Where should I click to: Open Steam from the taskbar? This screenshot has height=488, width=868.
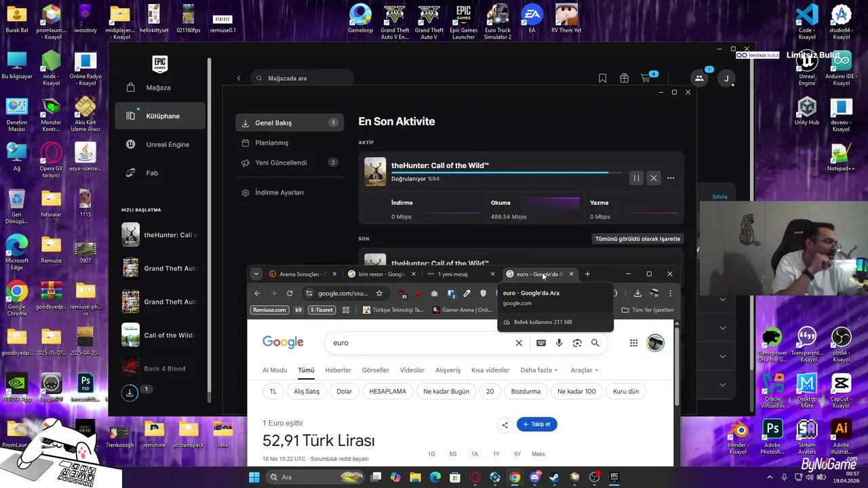[x=554, y=477]
